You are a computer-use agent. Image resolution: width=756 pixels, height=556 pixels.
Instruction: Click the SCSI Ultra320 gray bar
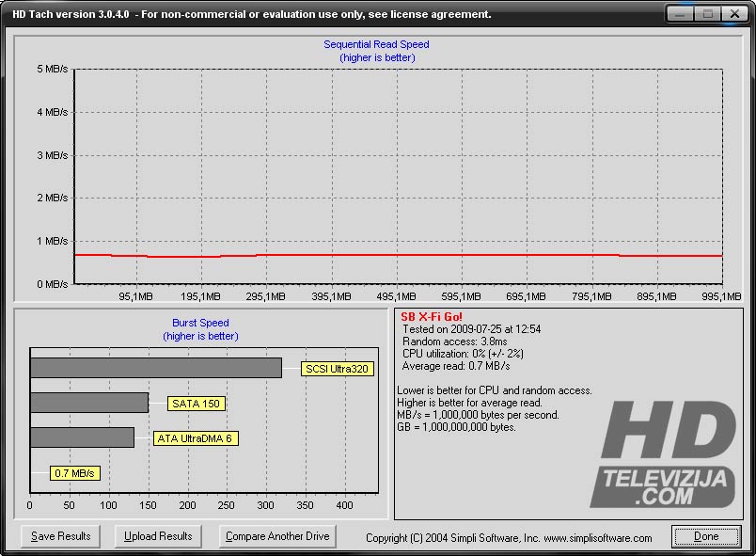(156, 368)
